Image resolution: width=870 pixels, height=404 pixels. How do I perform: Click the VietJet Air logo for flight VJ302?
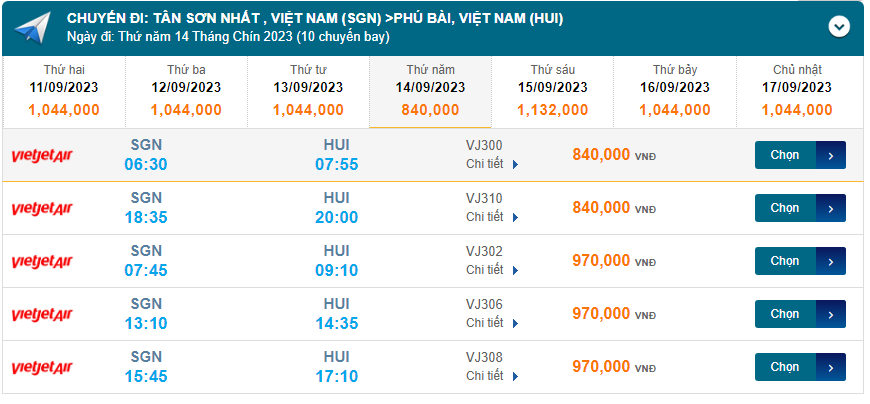42,261
